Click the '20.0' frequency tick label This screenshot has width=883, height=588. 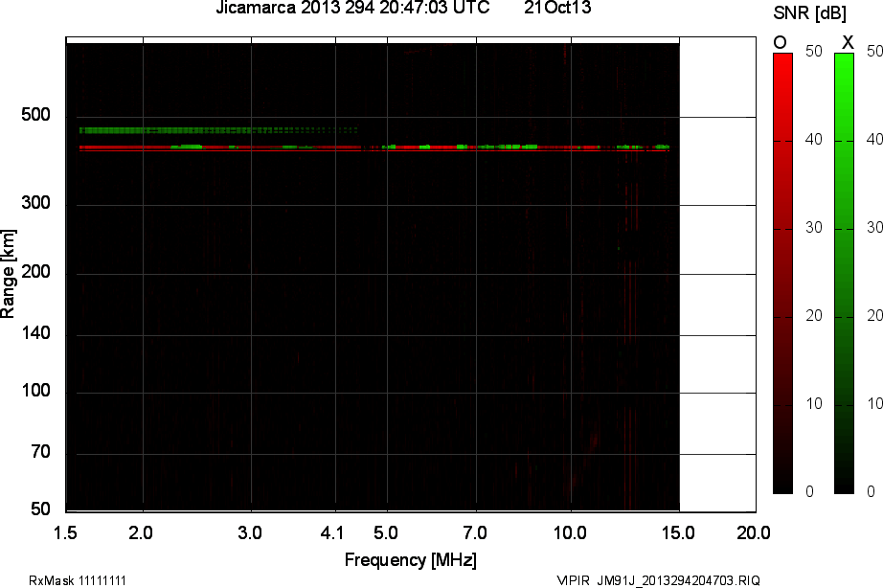(x=754, y=532)
